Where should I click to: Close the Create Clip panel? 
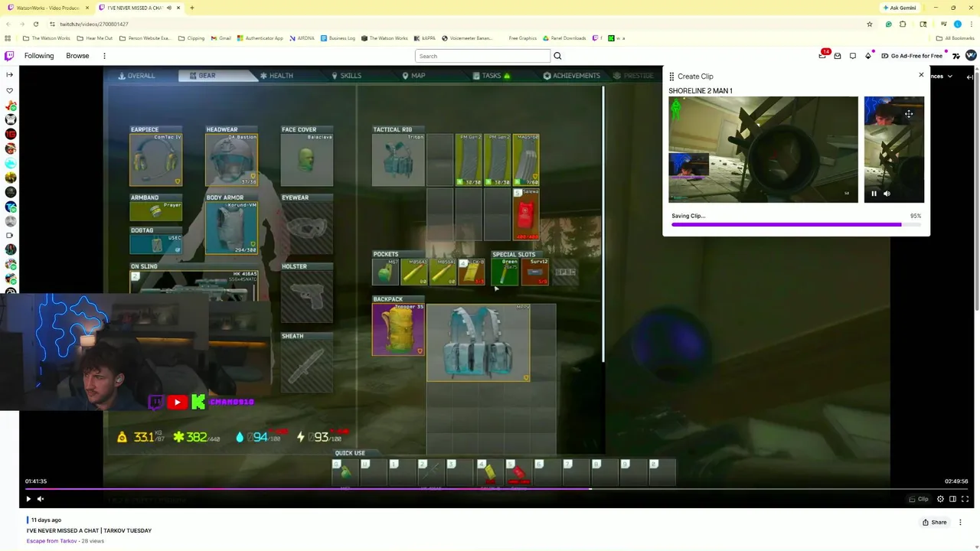pos(921,75)
